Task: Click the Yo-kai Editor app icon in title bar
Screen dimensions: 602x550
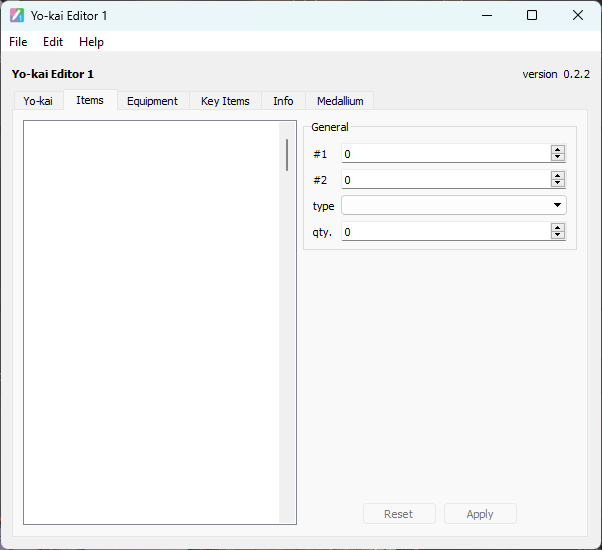Action: (x=17, y=15)
